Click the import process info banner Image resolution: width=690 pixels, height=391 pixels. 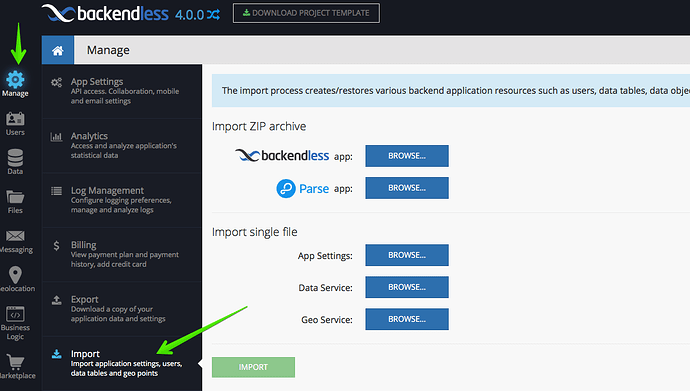pyautogui.click(x=451, y=91)
